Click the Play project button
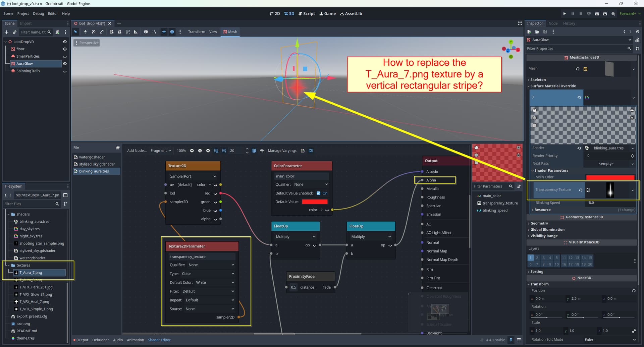Viewport: 644px width, 347px height. pos(565,14)
